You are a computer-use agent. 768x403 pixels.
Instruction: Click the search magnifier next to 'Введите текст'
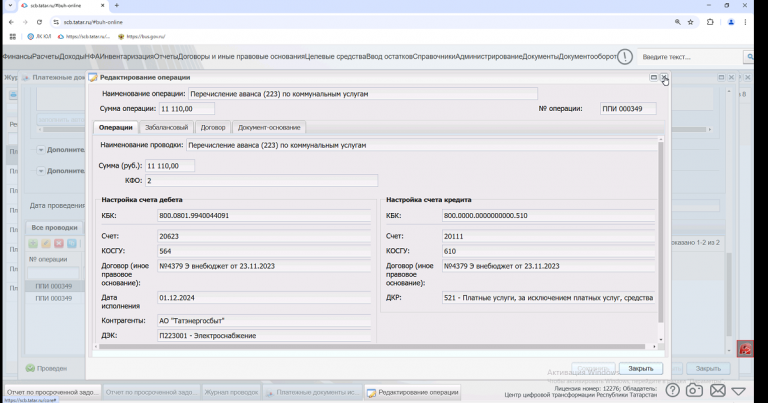[749, 57]
